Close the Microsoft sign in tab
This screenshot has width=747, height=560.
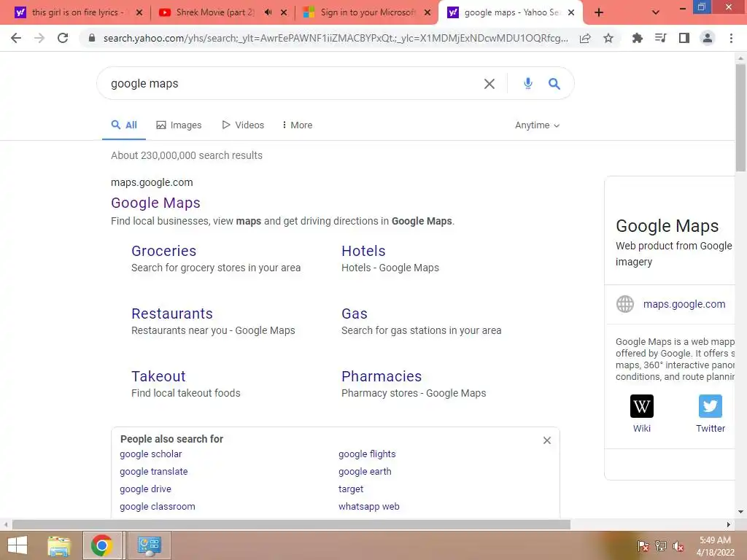(x=427, y=12)
